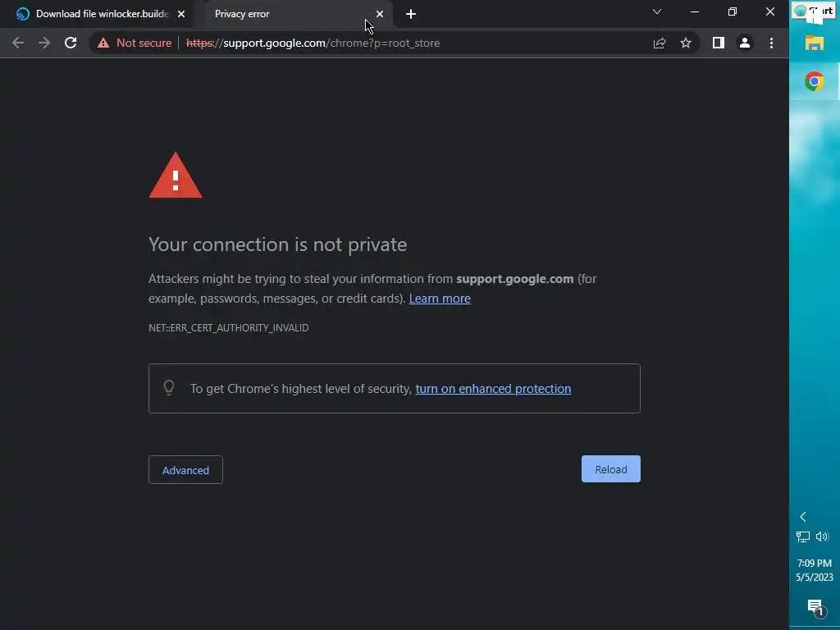Open the Chrome side panel icon
840x630 pixels.
point(719,43)
